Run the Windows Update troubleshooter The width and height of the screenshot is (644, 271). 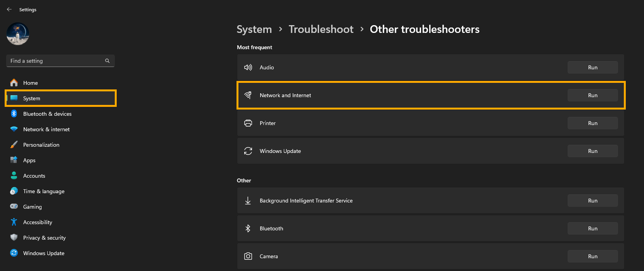pos(592,151)
